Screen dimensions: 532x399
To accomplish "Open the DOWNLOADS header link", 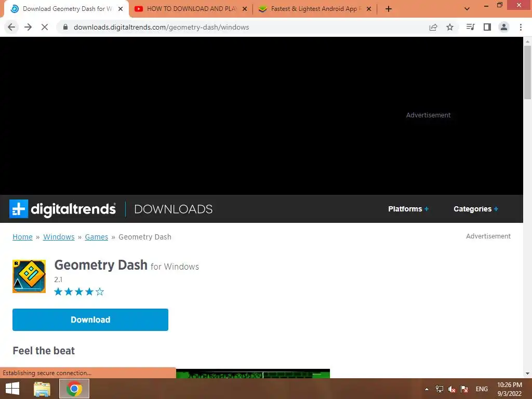I will point(174,209).
